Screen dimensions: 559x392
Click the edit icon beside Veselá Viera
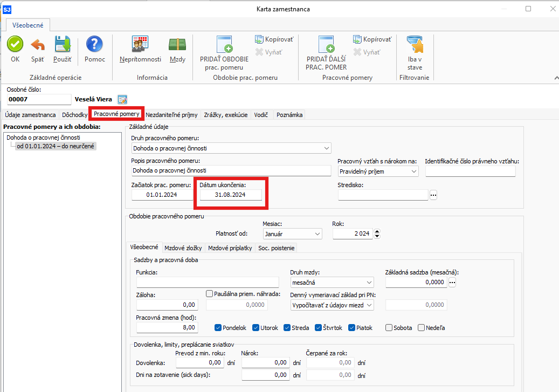[x=122, y=99]
